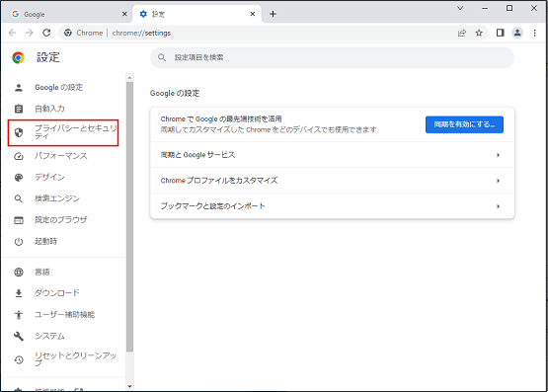Click the power icon for 起動時

[x=19, y=241]
